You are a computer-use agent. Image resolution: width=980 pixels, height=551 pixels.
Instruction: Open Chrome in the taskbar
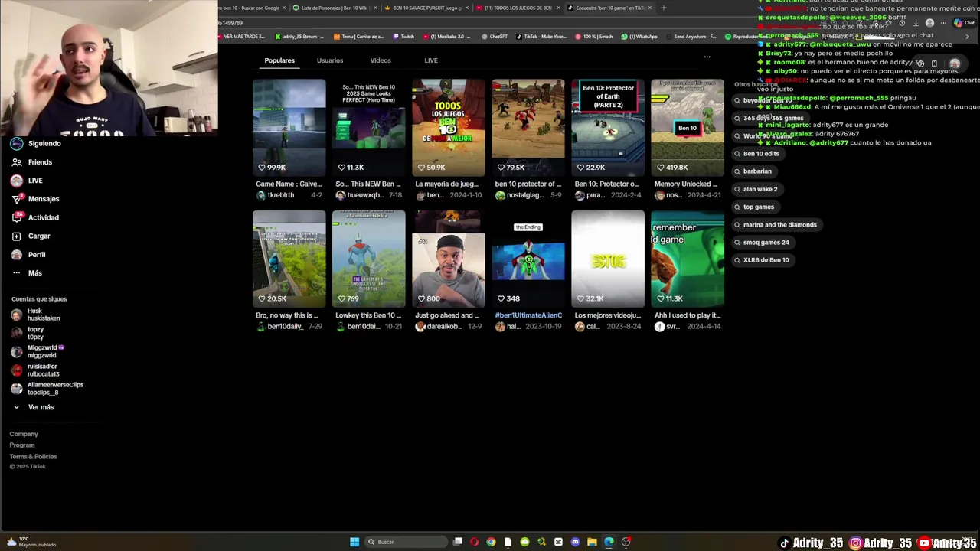point(491,542)
